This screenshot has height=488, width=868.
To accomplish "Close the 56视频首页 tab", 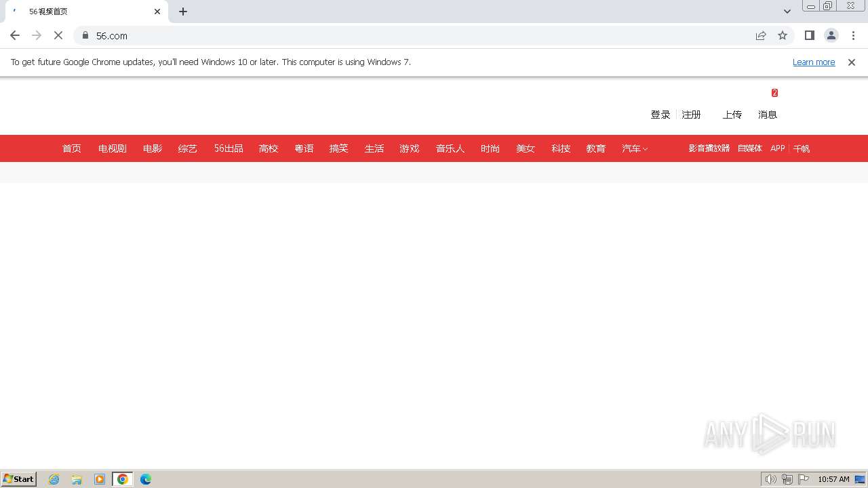I will pos(157,12).
